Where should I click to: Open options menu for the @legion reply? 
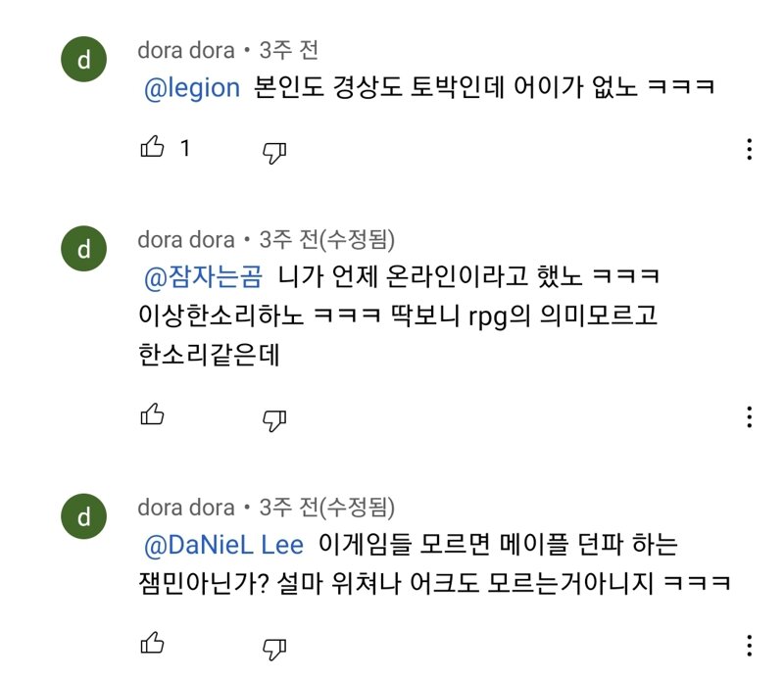[x=749, y=149]
